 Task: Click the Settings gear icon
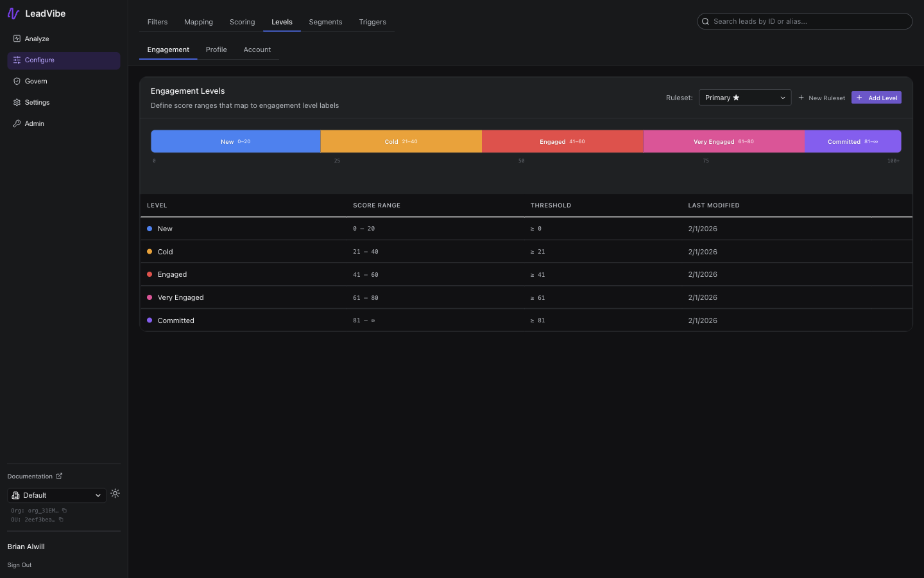(x=17, y=102)
